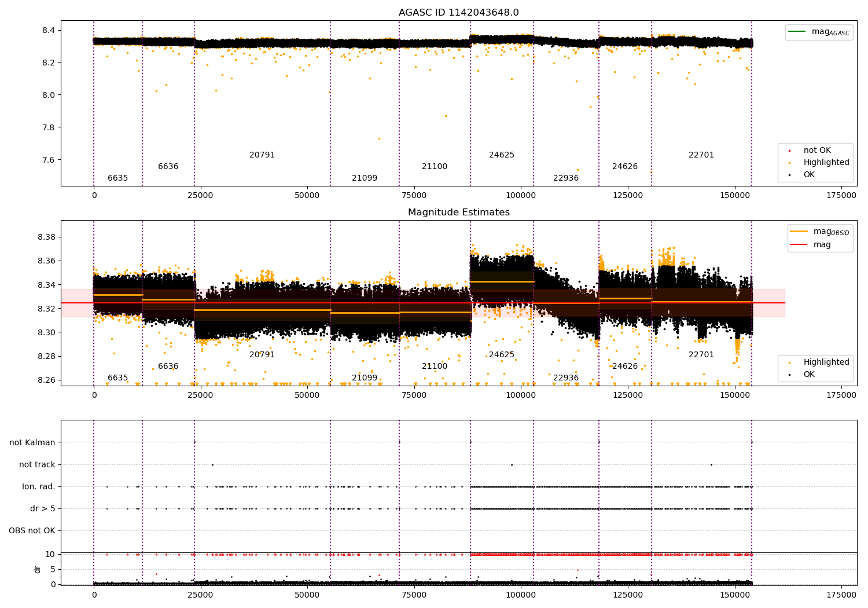The image size is (868, 608).
Task: Select observation label 21099 in middle plot
Action: click(x=365, y=378)
